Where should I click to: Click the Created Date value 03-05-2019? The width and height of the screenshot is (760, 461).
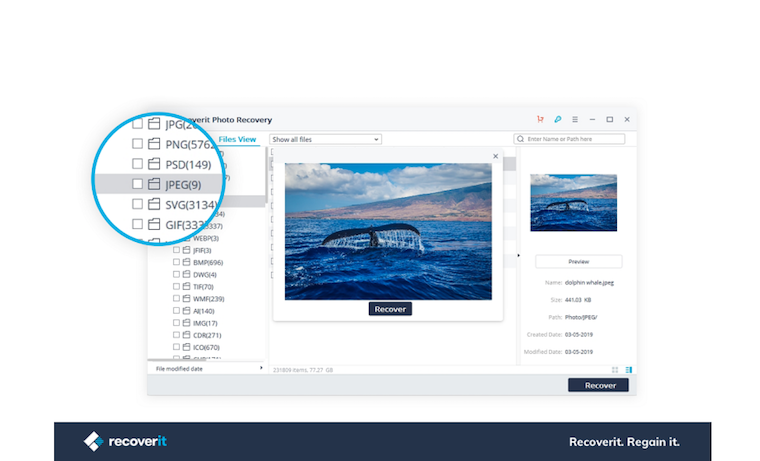(x=579, y=335)
